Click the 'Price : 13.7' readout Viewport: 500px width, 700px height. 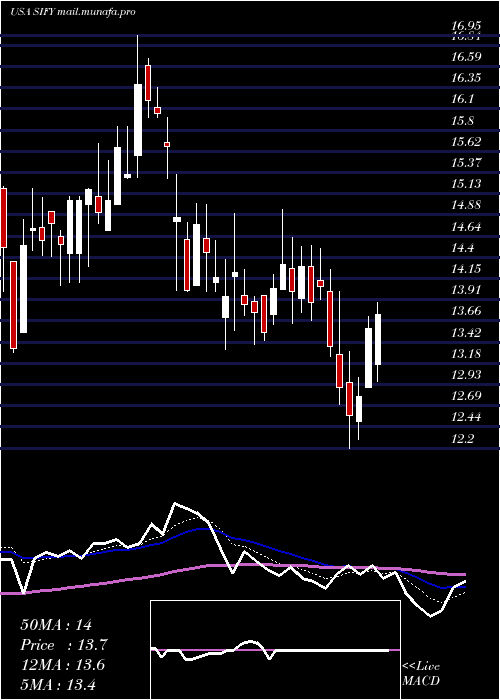click(x=64, y=645)
